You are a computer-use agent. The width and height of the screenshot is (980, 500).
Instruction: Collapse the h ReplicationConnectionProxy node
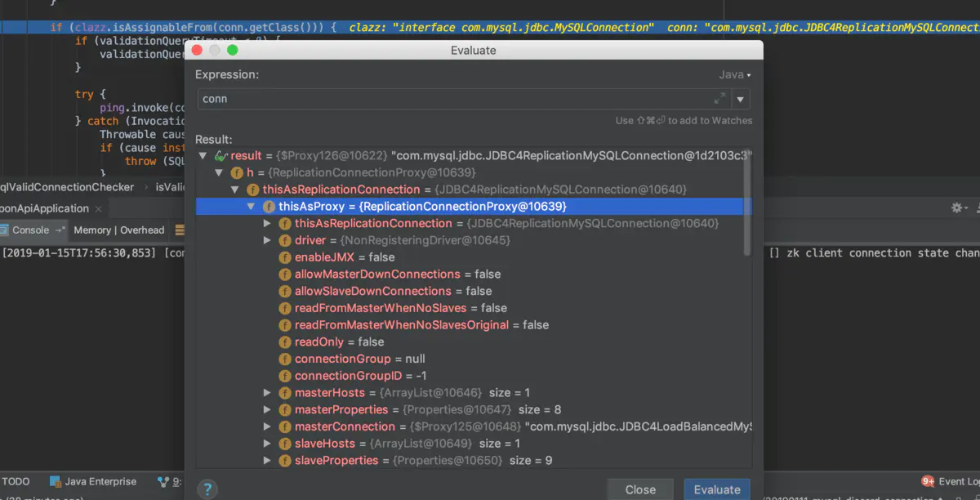click(x=220, y=173)
